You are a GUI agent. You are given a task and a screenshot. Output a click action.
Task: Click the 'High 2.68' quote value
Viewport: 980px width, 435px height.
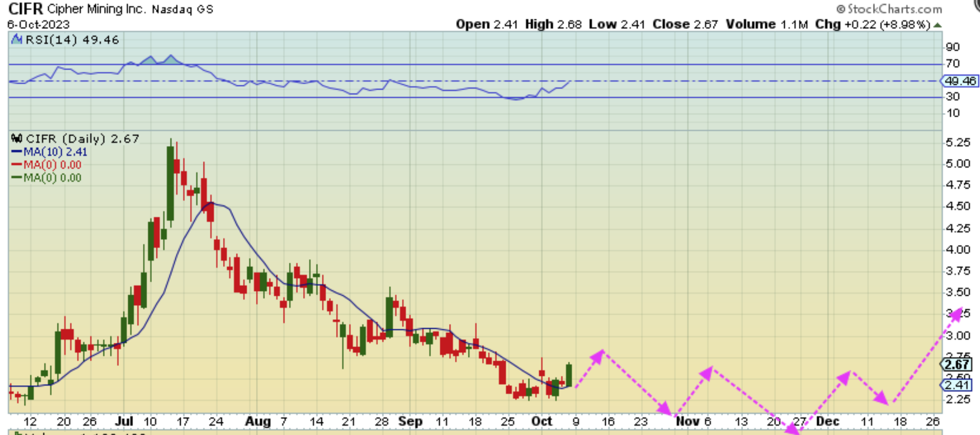[x=553, y=25]
